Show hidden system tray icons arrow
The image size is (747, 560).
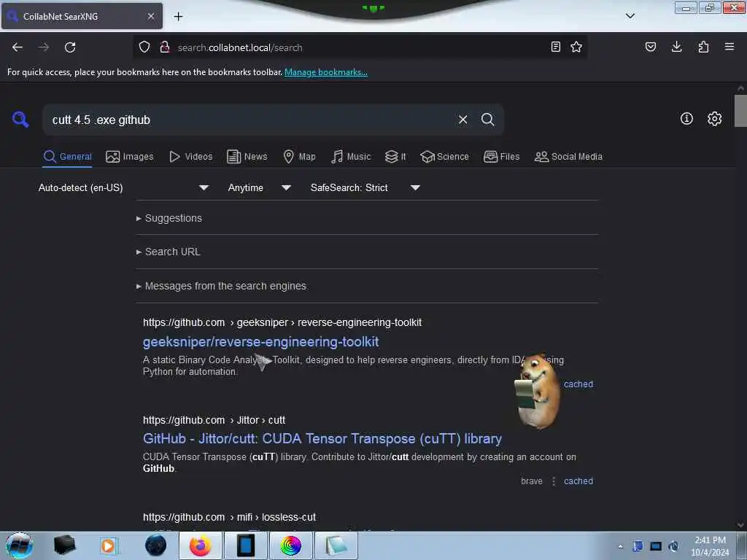coord(620,546)
